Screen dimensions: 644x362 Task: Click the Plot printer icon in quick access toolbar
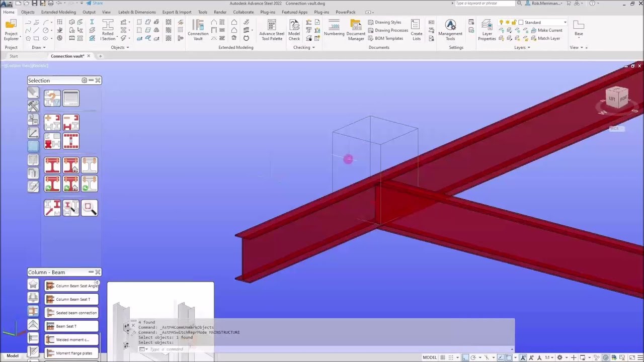(51, 3)
